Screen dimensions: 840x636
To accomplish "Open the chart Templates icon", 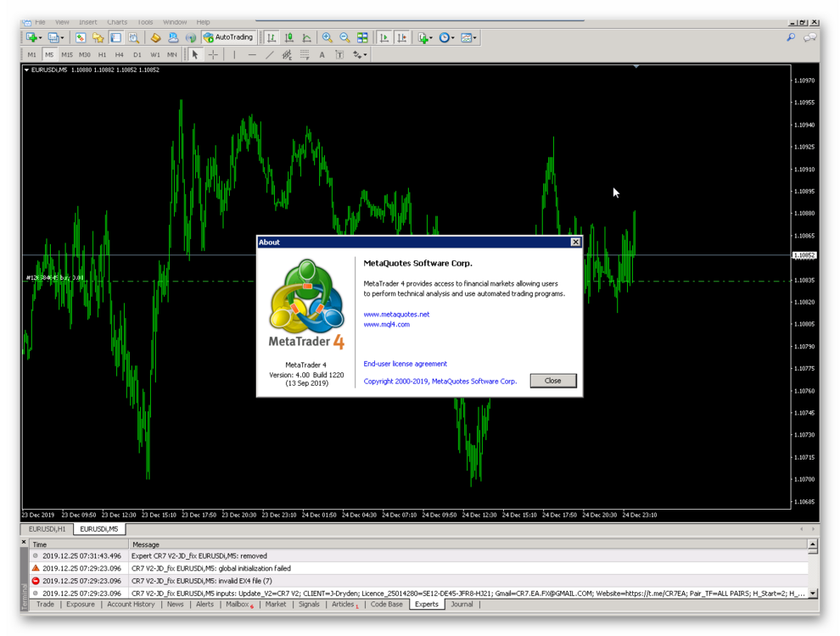I will tap(466, 37).
